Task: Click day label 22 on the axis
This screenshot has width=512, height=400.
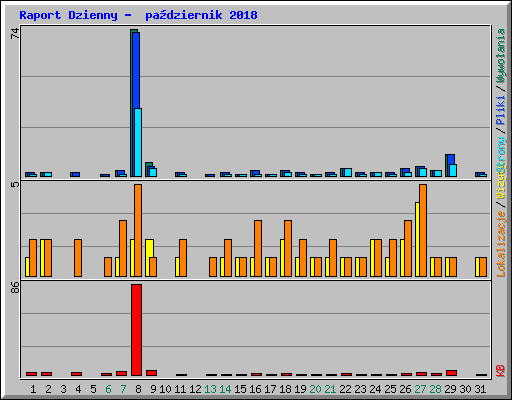Action: (x=345, y=389)
